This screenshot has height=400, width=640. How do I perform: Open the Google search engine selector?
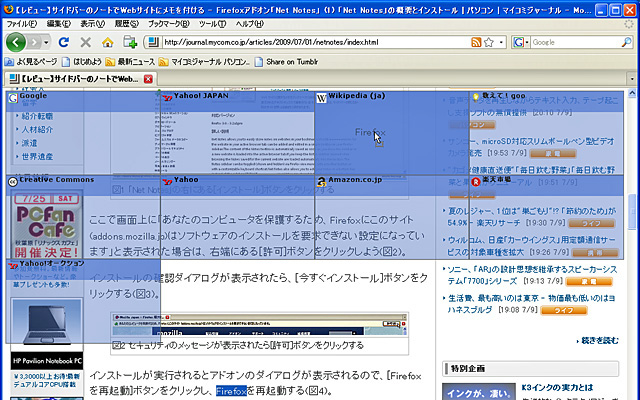click(521, 42)
